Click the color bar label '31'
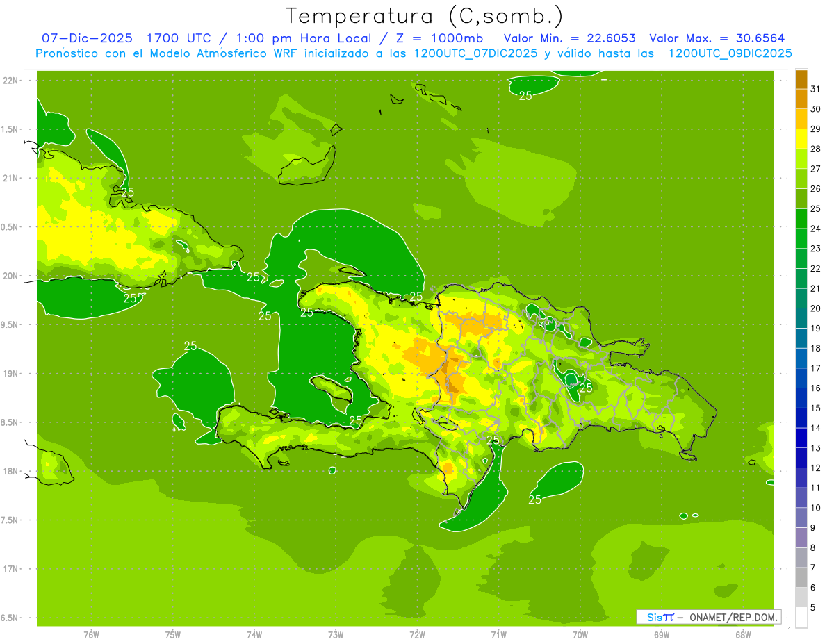Image resolution: width=834 pixels, height=644 pixels. point(815,89)
